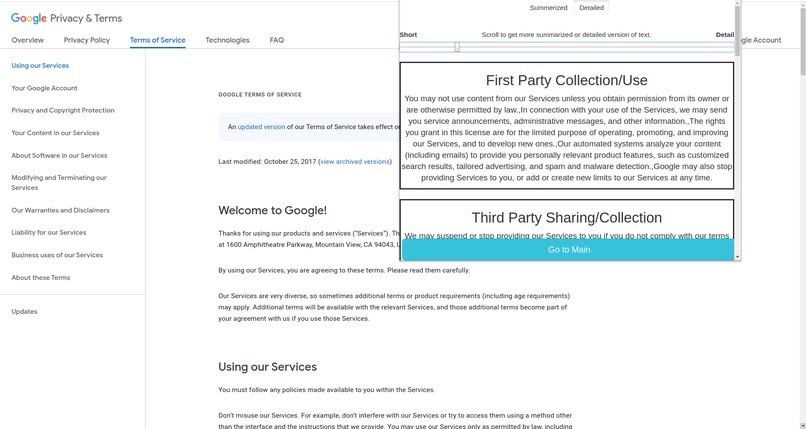Viewport: 806px width, 429px height.
Task: Click the popup scrollbar up arrow
Action: (738, 3)
